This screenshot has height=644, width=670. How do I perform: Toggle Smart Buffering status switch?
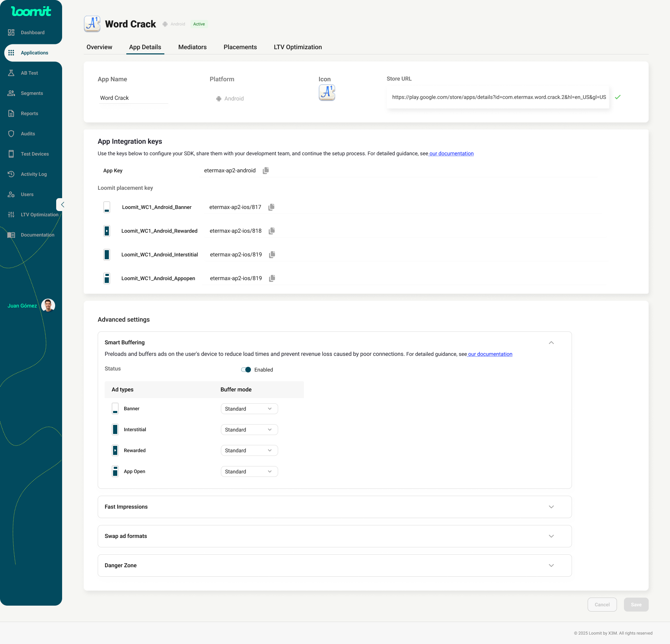coord(246,370)
